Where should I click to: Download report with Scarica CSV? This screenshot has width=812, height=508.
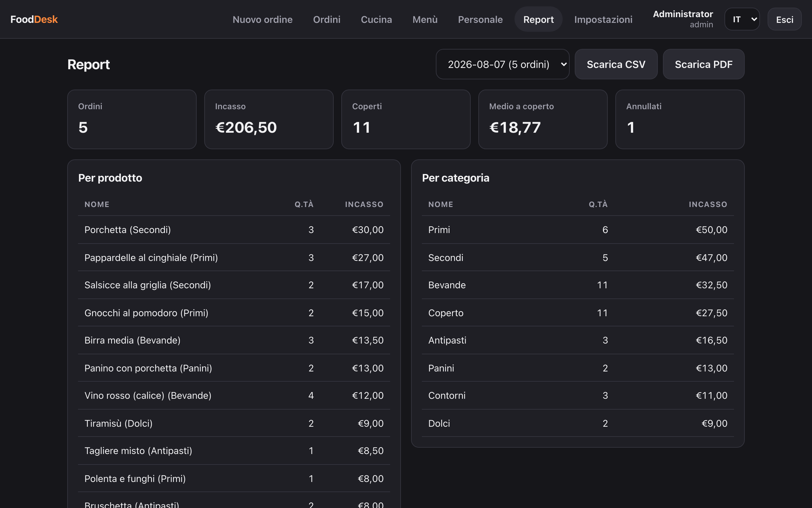[616, 64]
